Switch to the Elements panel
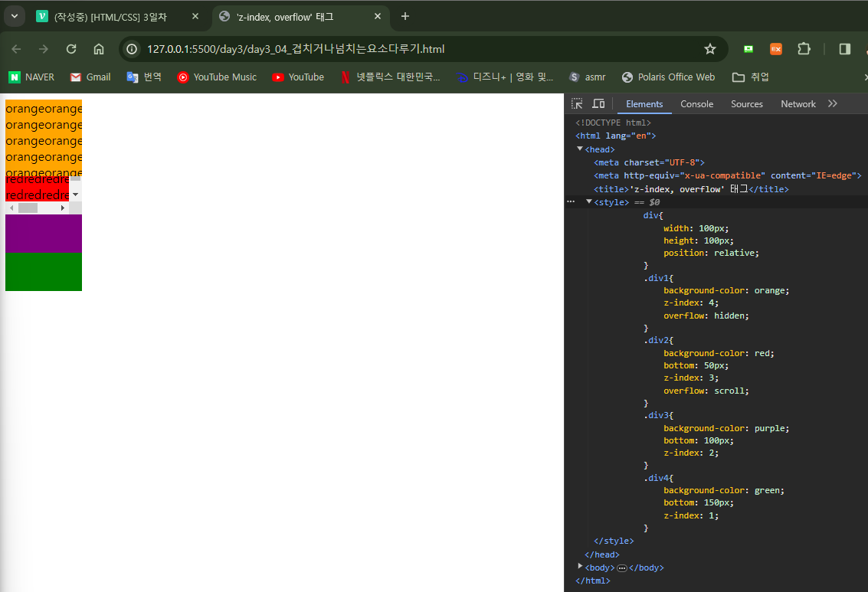Image resolution: width=868 pixels, height=592 pixels. click(x=644, y=104)
